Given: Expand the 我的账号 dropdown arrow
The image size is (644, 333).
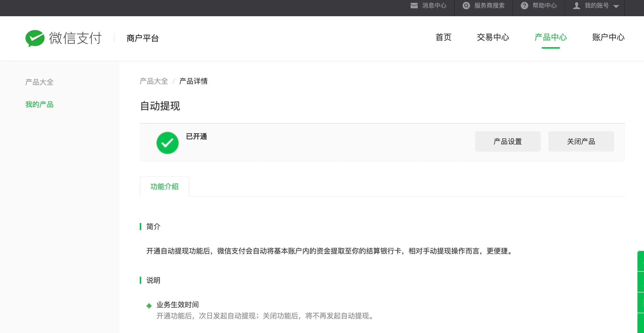Looking at the screenshot, I should 616,6.
